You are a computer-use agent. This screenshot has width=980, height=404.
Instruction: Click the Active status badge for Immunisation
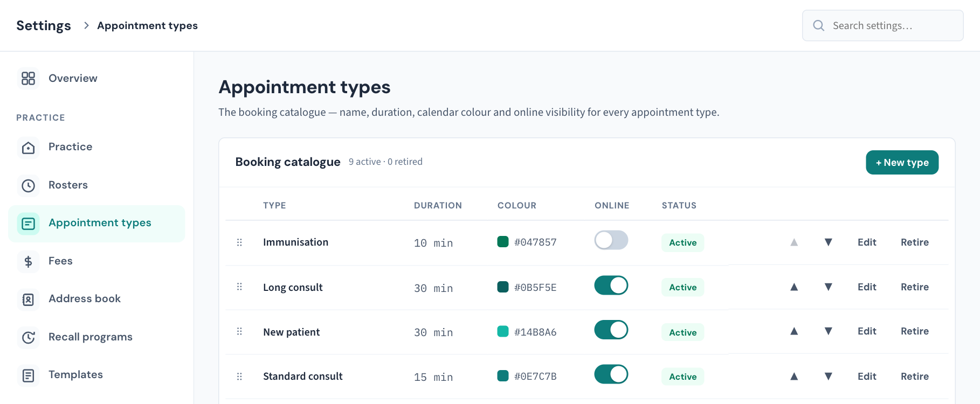[682, 242]
